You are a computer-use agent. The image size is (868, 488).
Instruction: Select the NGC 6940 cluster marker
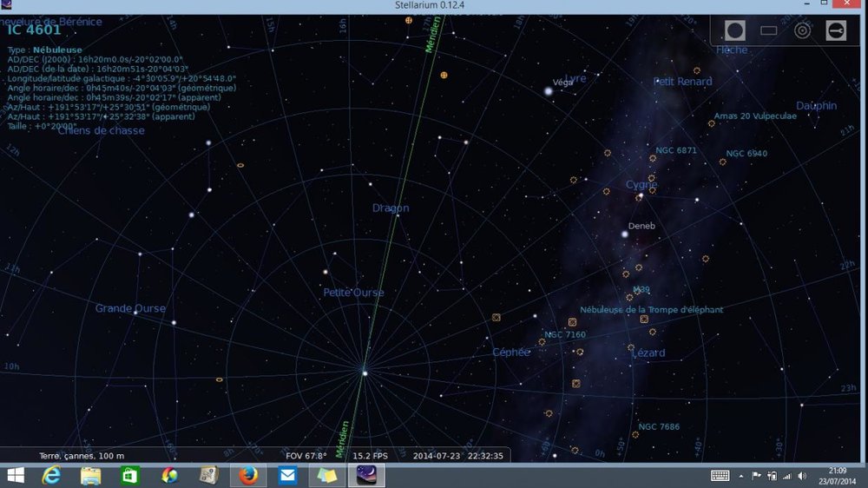722,162
